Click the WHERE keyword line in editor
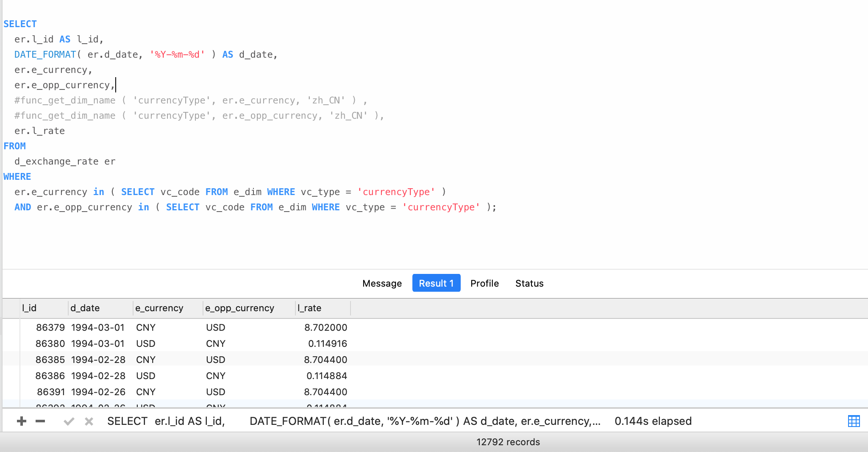The height and width of the screenshot is (452, 868). pos(17,177)
